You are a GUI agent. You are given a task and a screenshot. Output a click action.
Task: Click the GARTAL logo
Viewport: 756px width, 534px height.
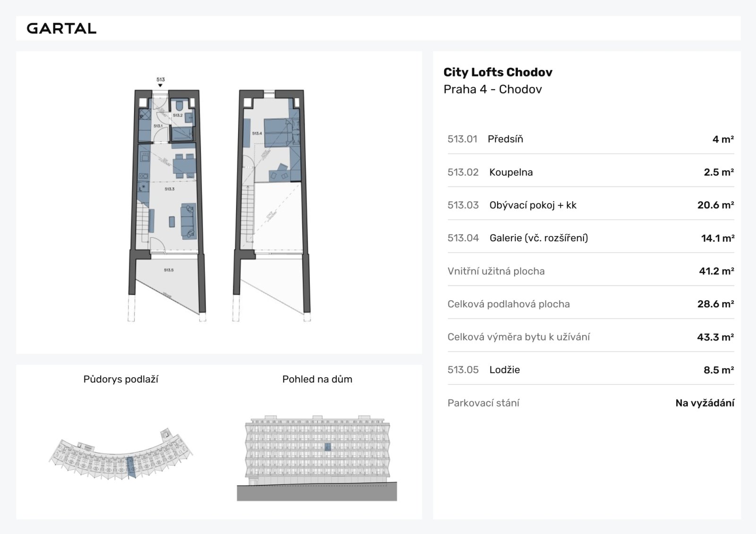tap(61, 28)
